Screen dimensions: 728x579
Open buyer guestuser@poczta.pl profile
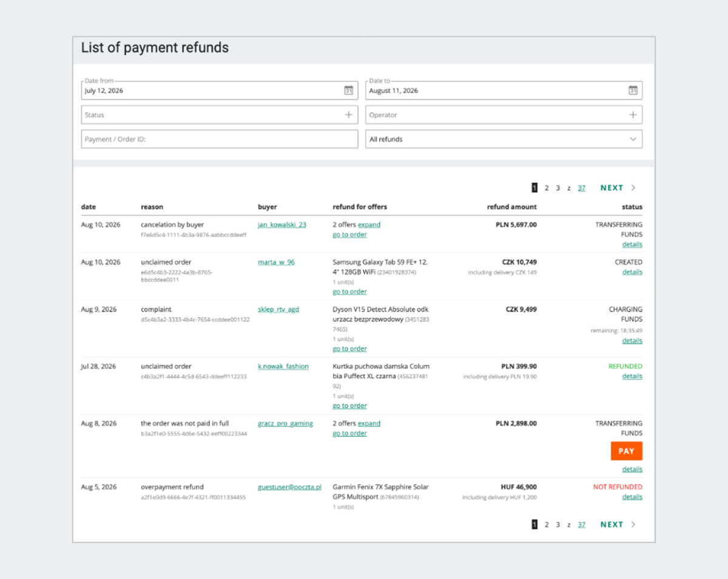pos(289,487)
